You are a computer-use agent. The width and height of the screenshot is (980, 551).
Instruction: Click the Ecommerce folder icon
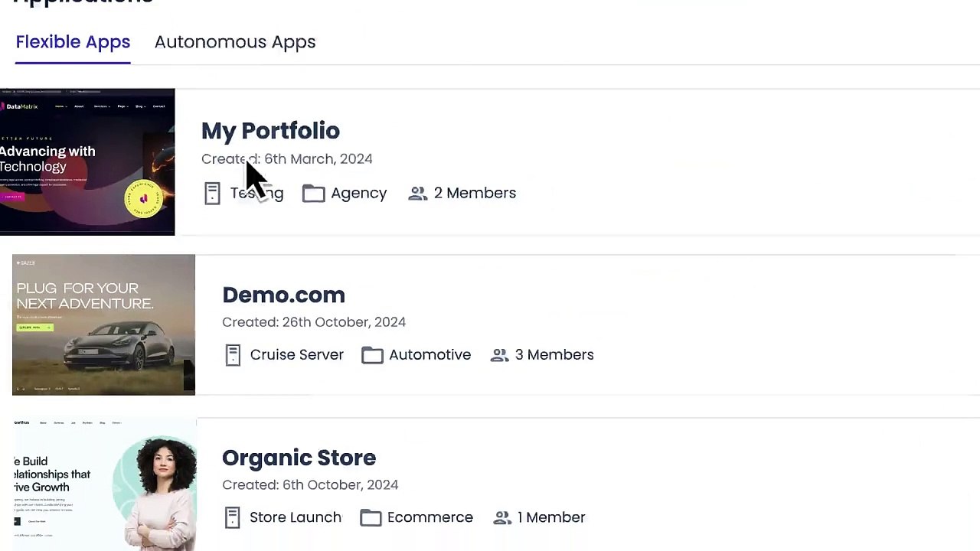[x=371, y=517]
